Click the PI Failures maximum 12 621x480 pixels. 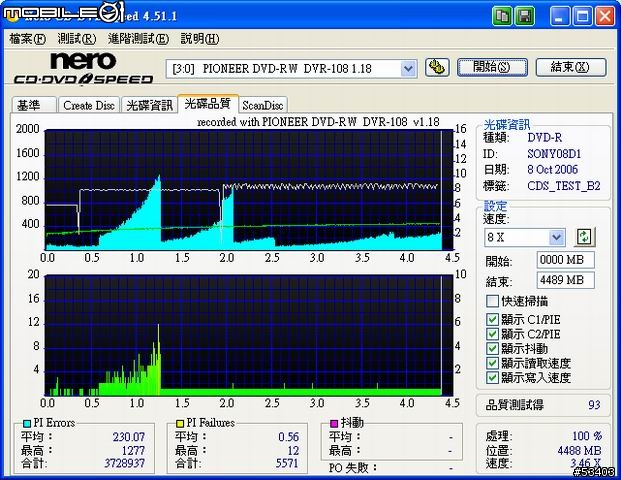tap(293, 450)
